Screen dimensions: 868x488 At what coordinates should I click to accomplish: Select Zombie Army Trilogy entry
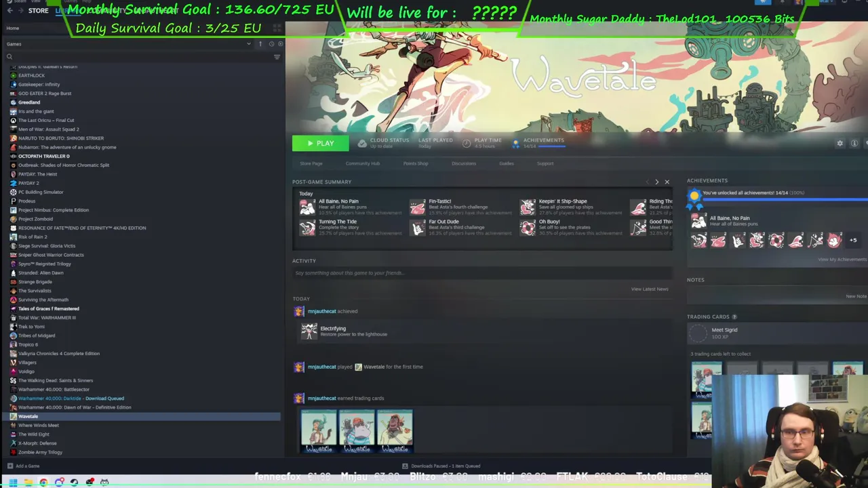coord(40,452)
